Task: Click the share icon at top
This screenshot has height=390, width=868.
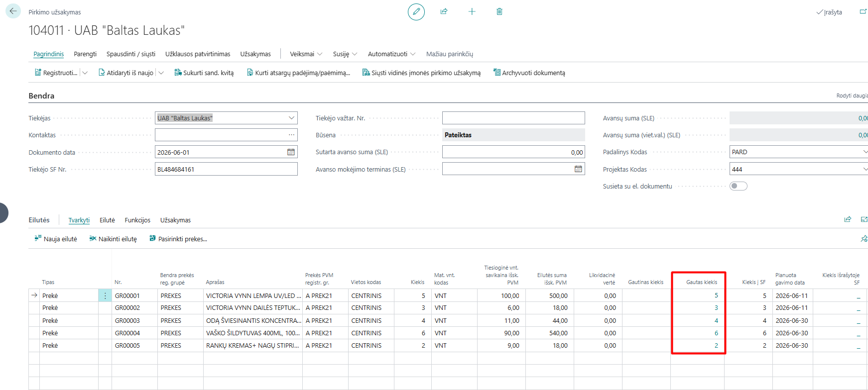Action: [x=444, y=11]
